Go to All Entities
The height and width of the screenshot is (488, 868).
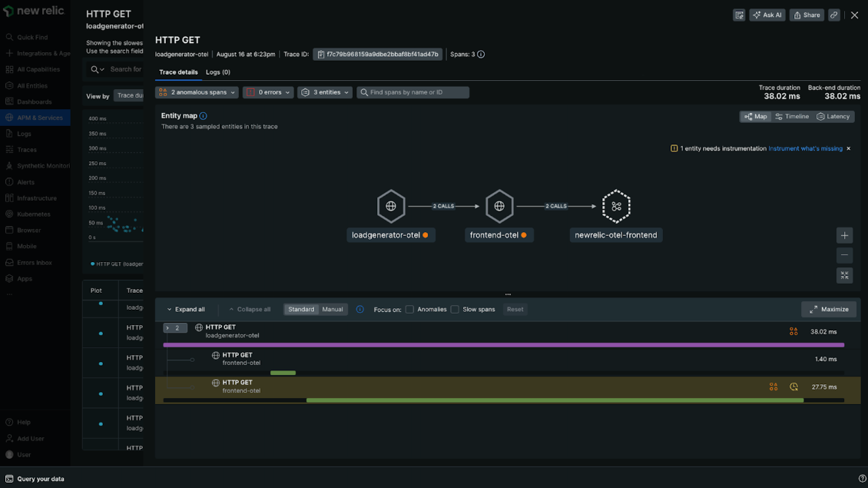32,86
